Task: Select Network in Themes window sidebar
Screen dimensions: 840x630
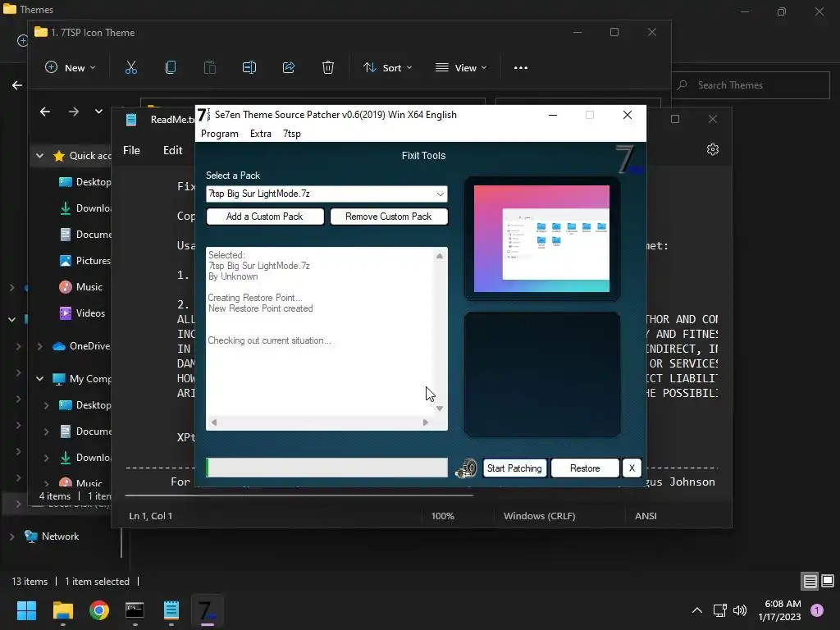Action: (x=52, y=536)
